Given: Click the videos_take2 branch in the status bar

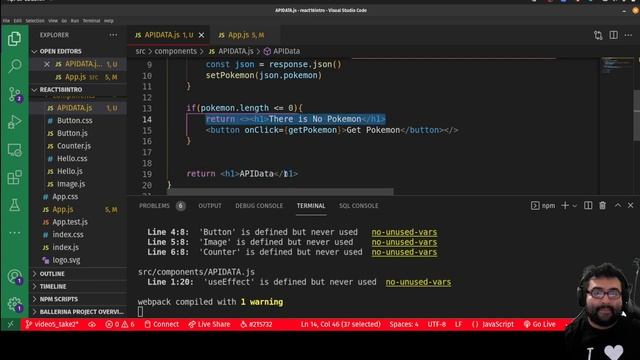Looking at the screenshot, I should (x=52, y=324).
